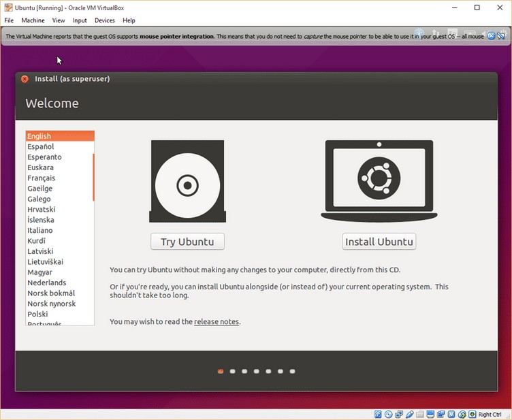The width and height of the screenshot is (512, 420).
Task: Click the USB devices status icon
Action: tap(409, 414)
